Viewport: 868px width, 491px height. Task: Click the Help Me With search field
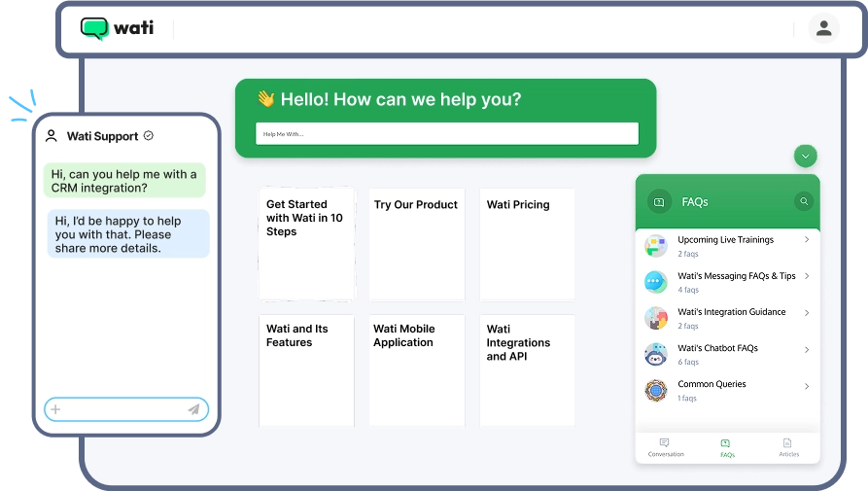click(447, 134)
